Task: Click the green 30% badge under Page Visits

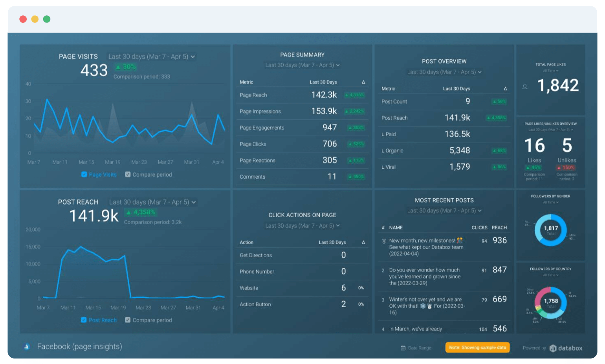Action: tap(125, 67)
